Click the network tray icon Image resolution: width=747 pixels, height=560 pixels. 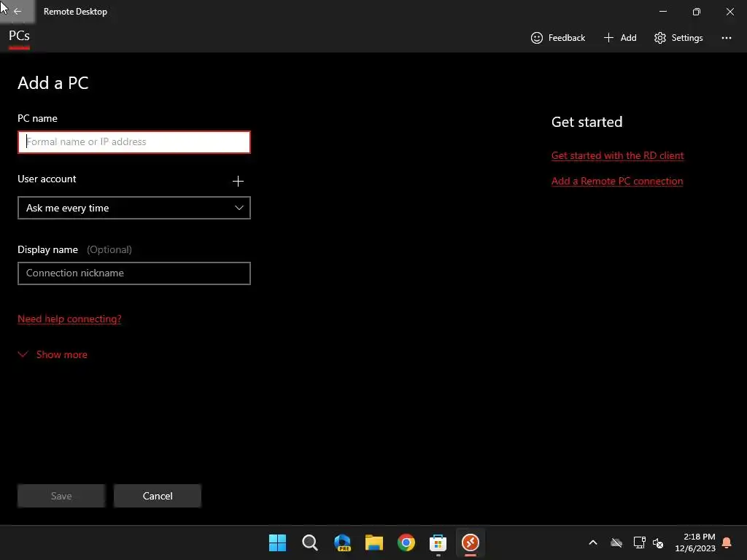click(x=639, y=542)
